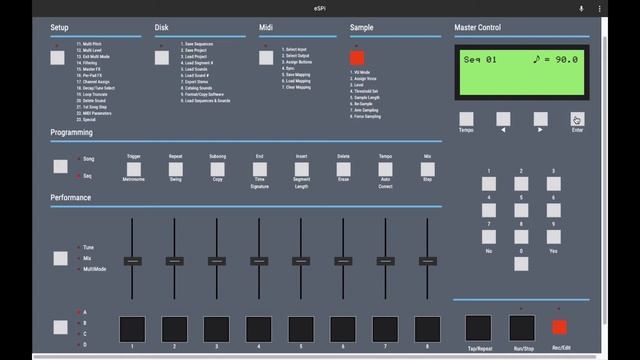
Task: Hit drum pad 8
Action: coord(427,329)
